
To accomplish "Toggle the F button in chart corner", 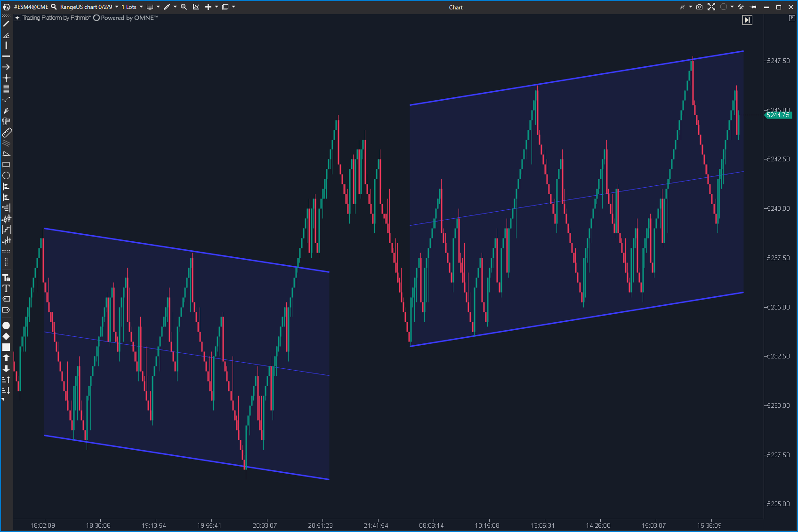I will coord(792,18).
